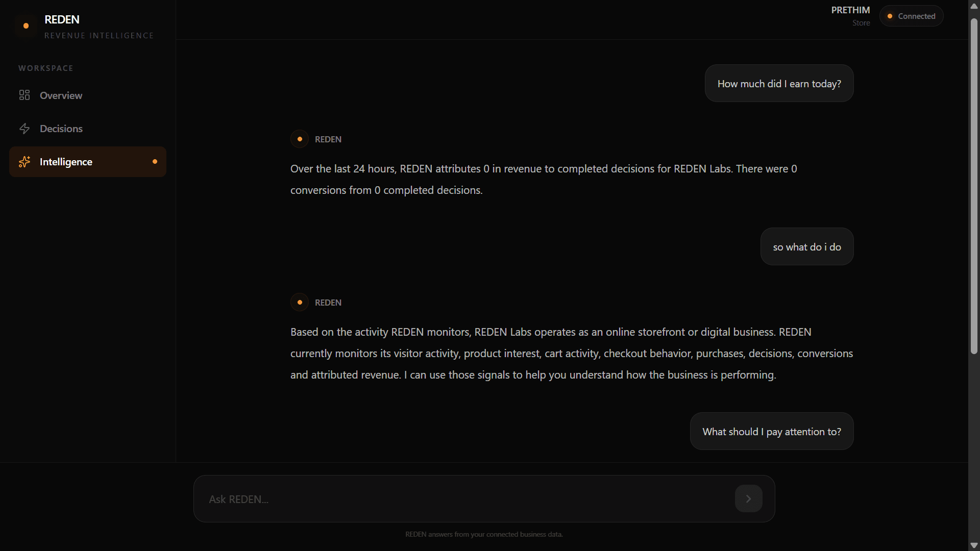The image size is (980, 551).
Task: Click 'REDEN answers from your connected business data'
Action: pos(484,534)
